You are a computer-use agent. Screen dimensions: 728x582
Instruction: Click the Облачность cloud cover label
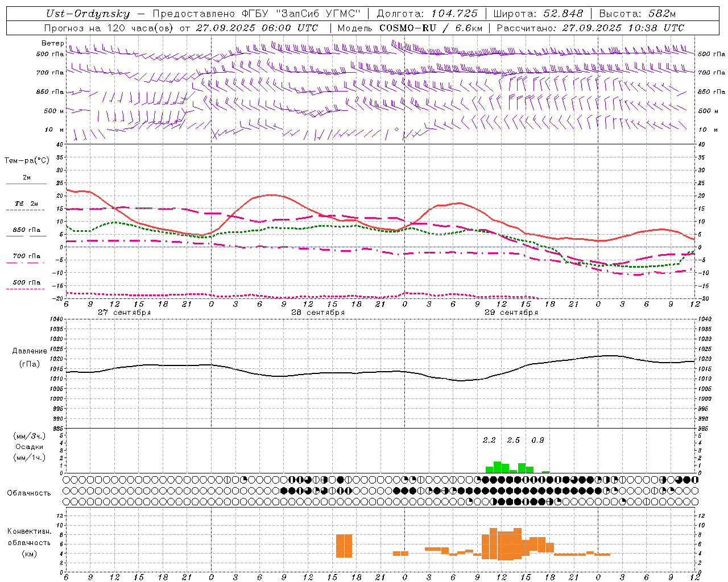point(29,493)
